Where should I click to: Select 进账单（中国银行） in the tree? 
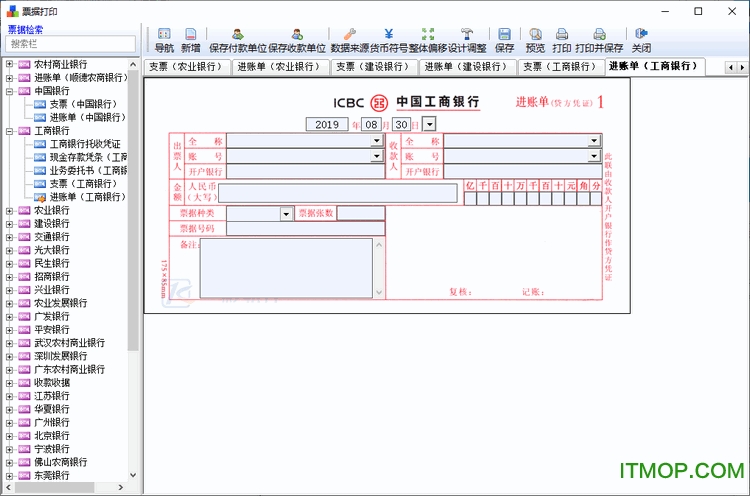[x=88, y=117]
